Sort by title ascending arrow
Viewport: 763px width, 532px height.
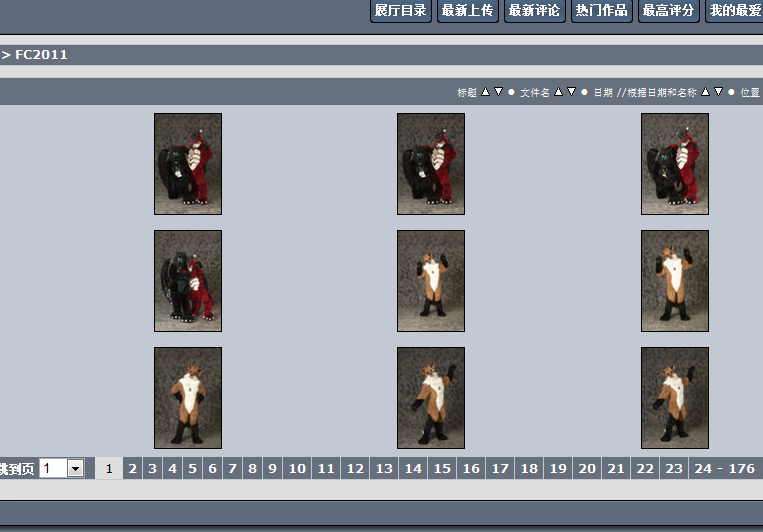(485, 92)
